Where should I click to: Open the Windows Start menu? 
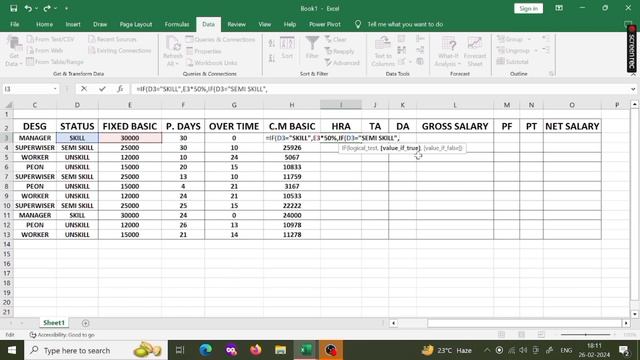point(12,350)
